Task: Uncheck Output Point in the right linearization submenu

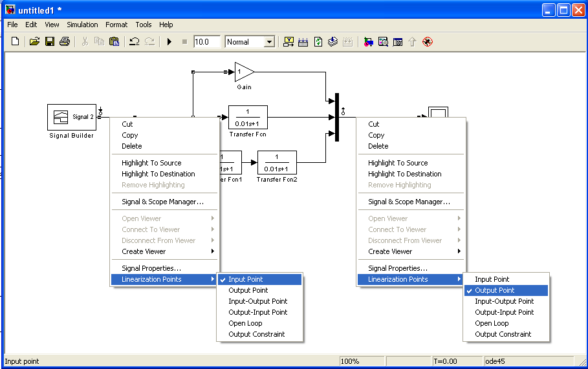Action: click(x=495, y=290)
